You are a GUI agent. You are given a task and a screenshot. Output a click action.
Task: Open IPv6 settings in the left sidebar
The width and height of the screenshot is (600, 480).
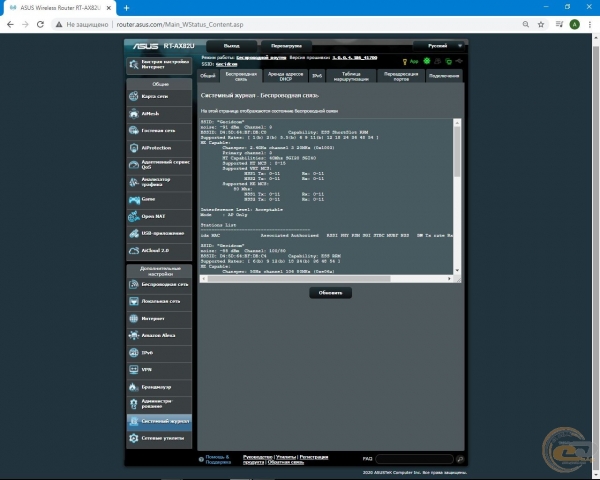159,353
